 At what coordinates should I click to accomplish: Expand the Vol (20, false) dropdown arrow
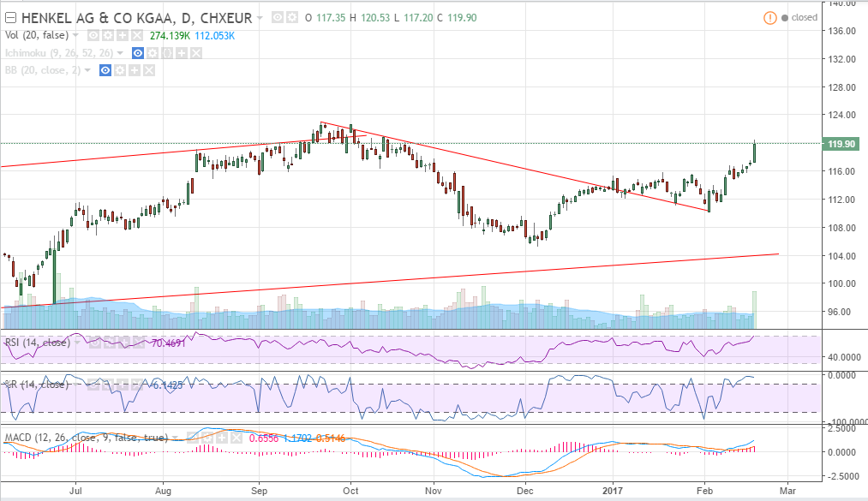coord(75,35)
